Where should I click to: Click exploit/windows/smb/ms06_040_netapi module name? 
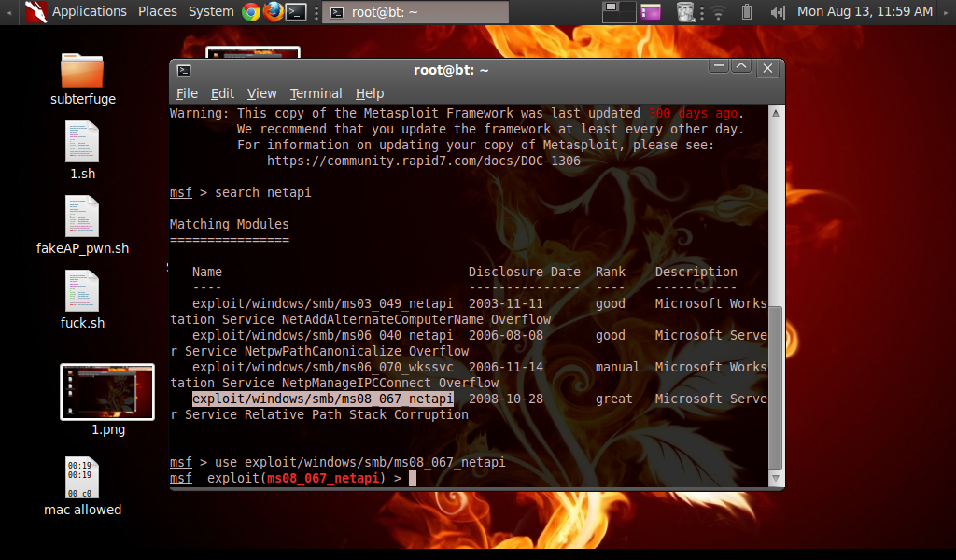point(322,335)
